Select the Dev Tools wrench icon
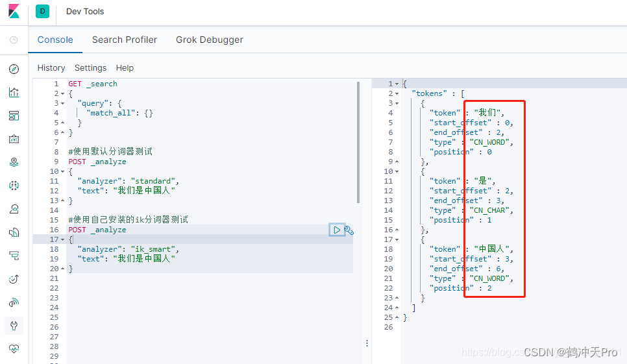Screen dimensions: 627x364 tap(14, 326)
